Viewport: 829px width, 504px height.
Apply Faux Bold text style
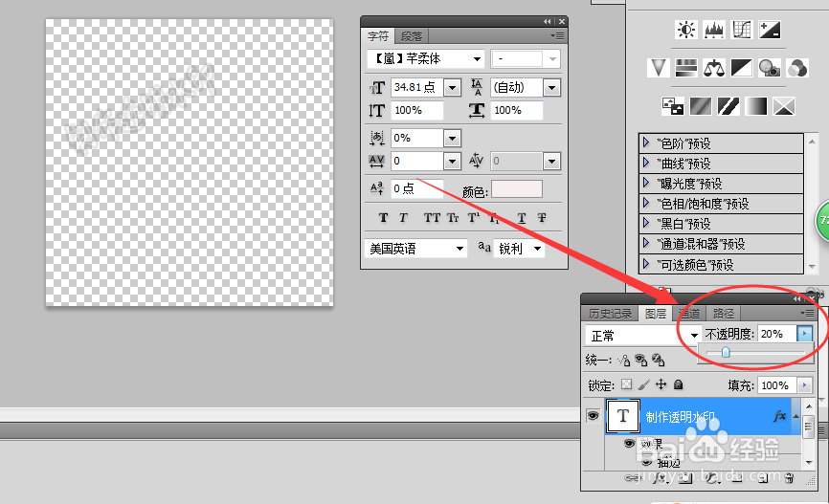383,218
